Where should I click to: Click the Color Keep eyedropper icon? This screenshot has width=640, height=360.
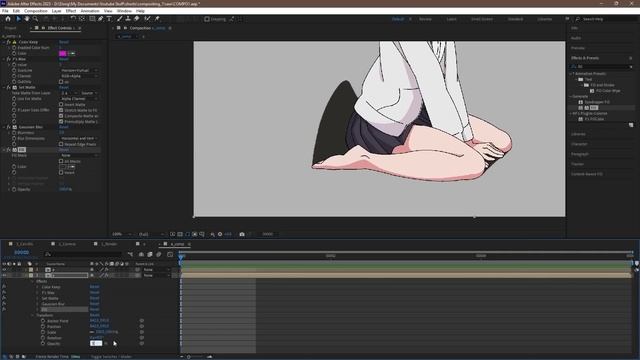tap(72, 53)
